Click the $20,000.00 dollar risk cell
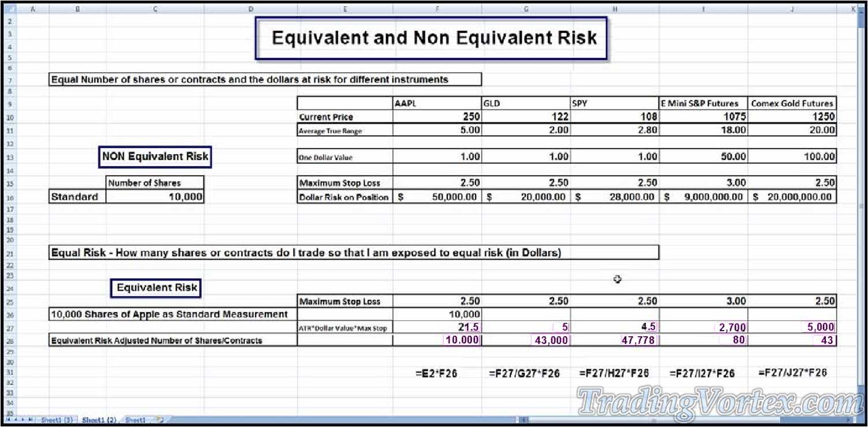 tap(525, 197)
